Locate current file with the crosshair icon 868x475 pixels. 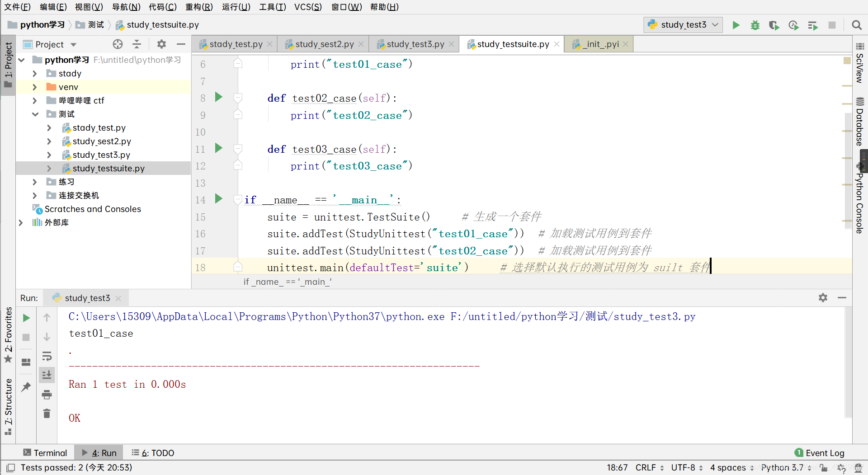[118, 44]
